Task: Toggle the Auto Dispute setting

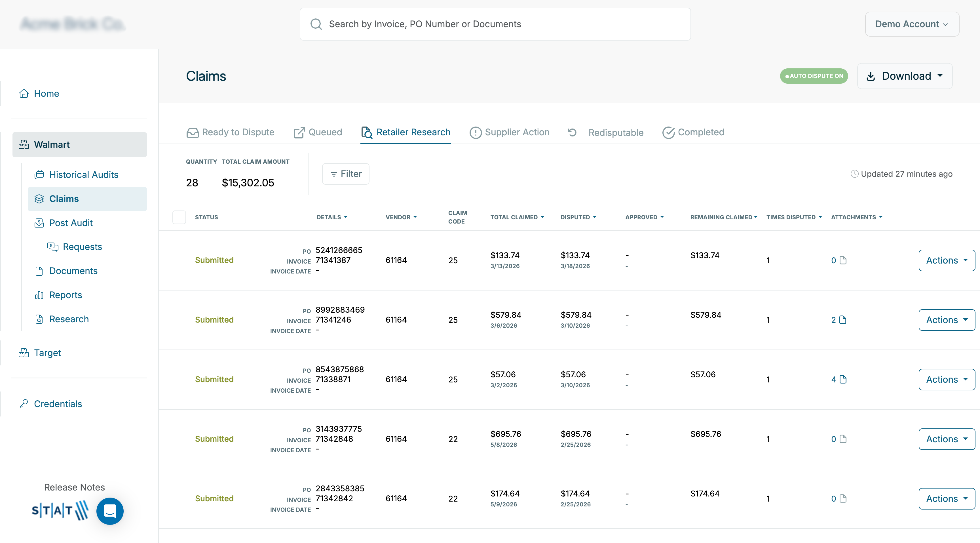Action: pyautogui.click(x=814, y=76)
